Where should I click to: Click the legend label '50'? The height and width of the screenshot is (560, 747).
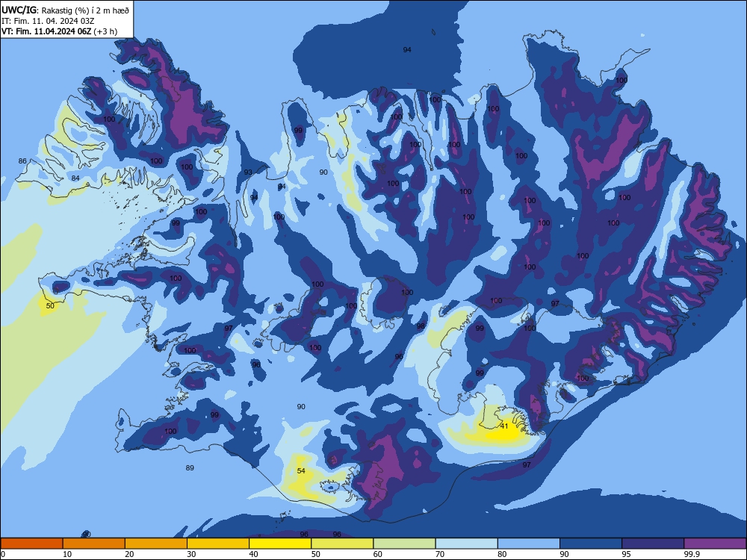(x=316, y=554)
